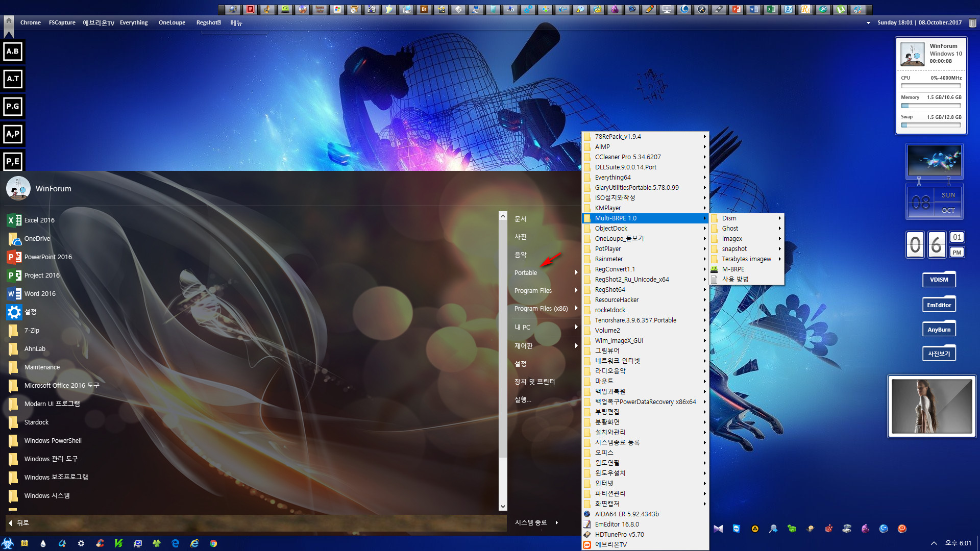
Task: Expand the 시스템 종료 options arrow
Action: click(x=557, y=523)
